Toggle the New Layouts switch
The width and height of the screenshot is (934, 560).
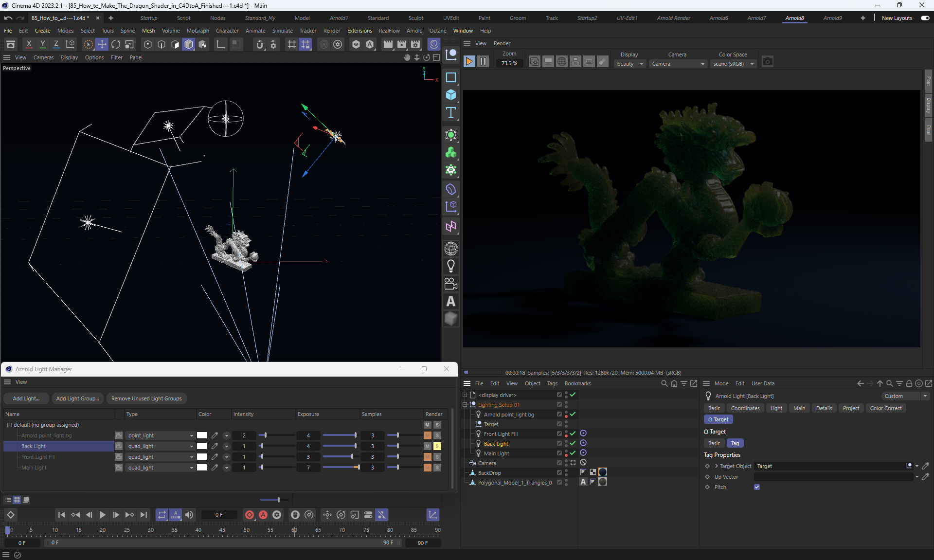coord(925,18)
